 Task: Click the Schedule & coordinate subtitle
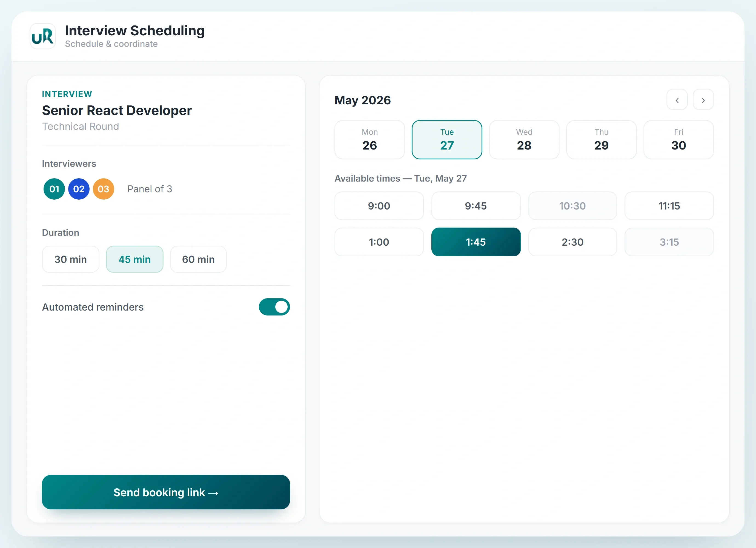pos(111,44)
